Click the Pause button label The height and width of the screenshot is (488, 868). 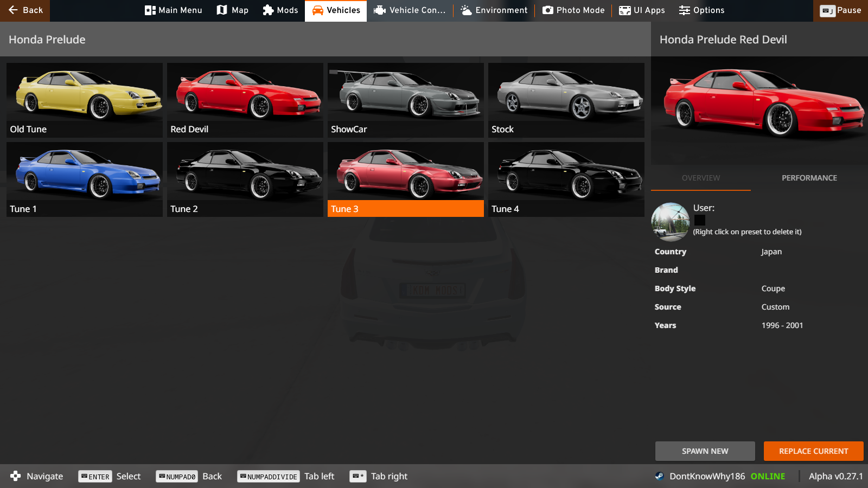coord(849,10)
